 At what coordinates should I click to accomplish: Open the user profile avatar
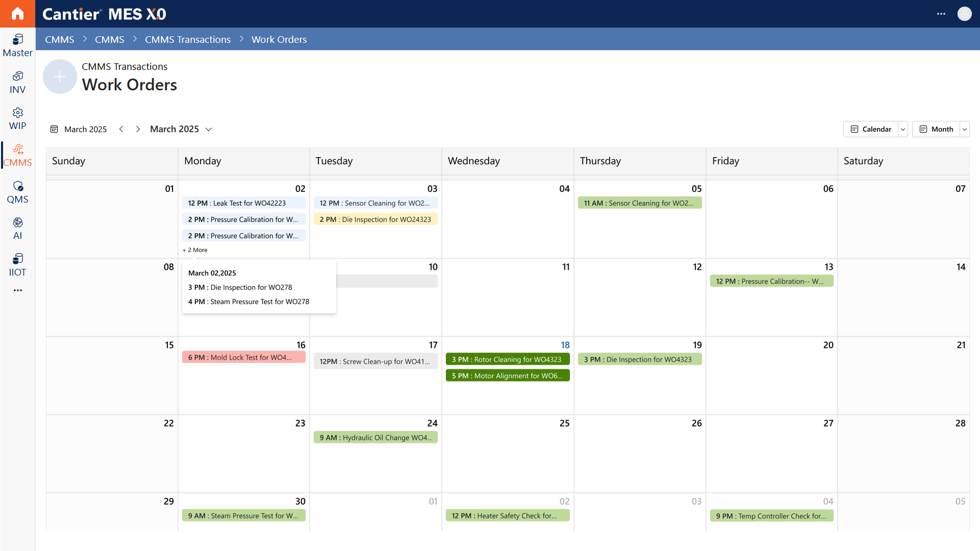pyautogui.click(x=964, y=14)
